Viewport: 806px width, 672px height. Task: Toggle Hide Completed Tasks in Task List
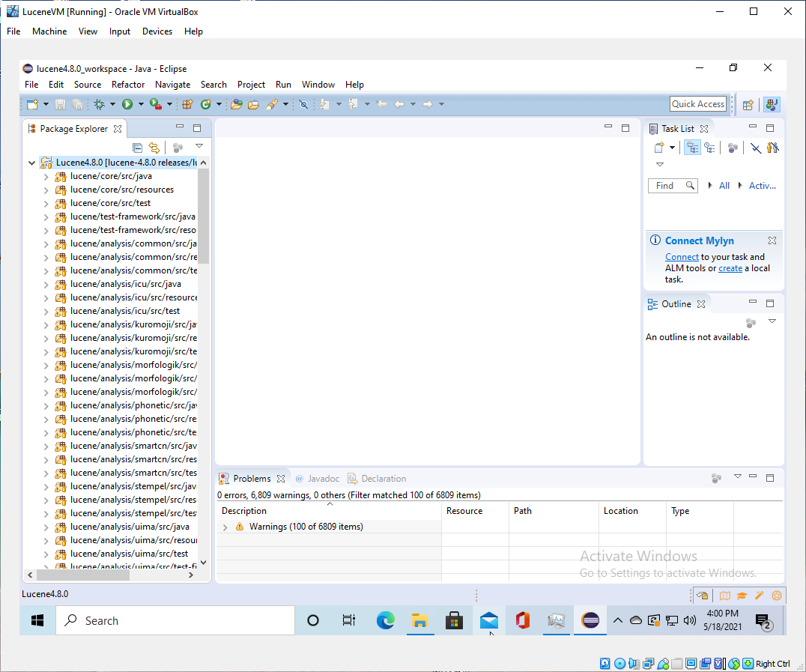pos(756,148)
